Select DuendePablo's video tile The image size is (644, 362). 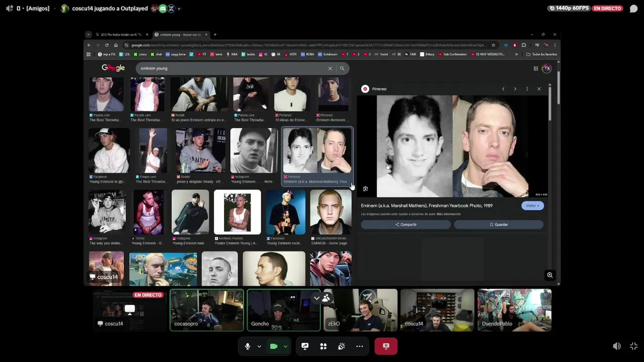point(514,310)
